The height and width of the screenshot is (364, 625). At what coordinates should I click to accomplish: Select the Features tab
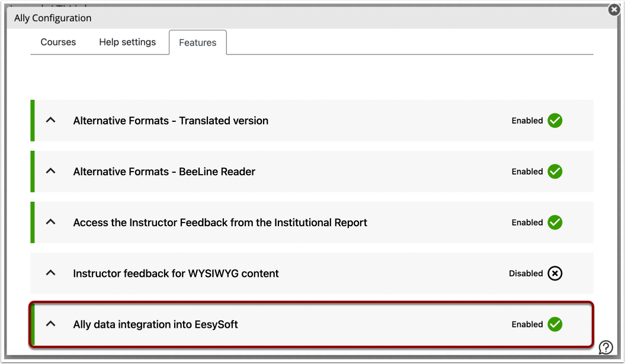(x=197, y=42)
